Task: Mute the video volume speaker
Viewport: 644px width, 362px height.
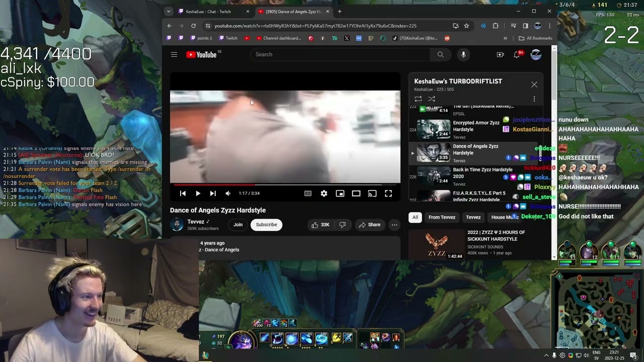Action: click(228, 194)
